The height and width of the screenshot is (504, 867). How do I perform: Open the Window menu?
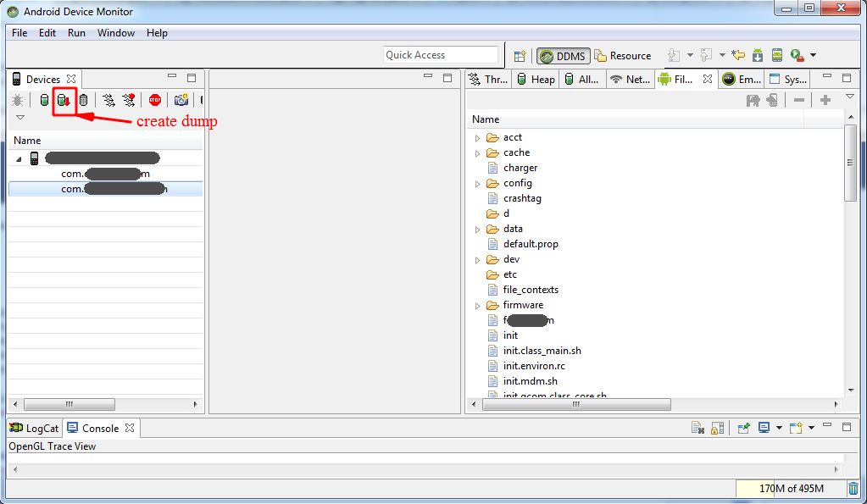(x=115, y=33)
